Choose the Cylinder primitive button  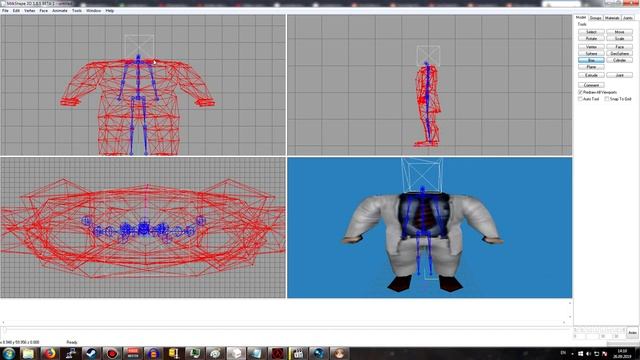[x=619, y=60]
